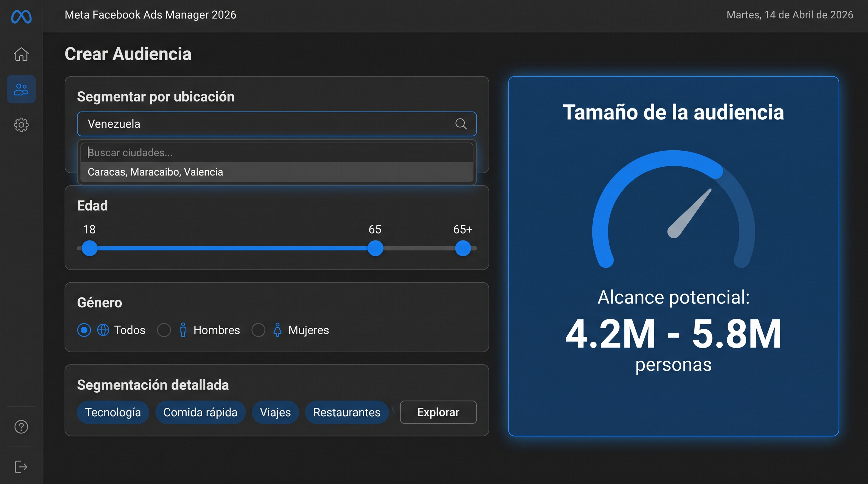Open the Help question mark icon
The height and width of the screenshot is (484, 868).
click(x=21, y=427)
